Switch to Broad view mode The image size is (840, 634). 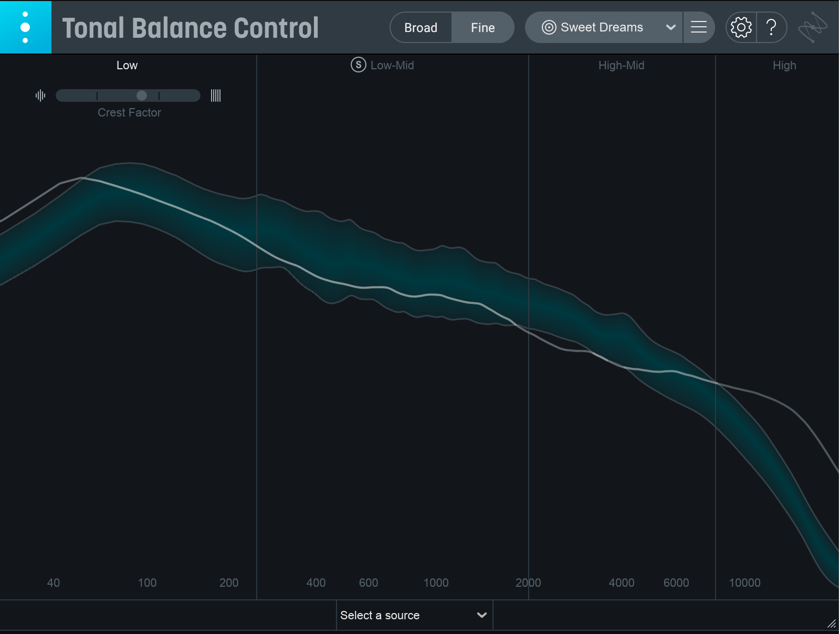421,28
